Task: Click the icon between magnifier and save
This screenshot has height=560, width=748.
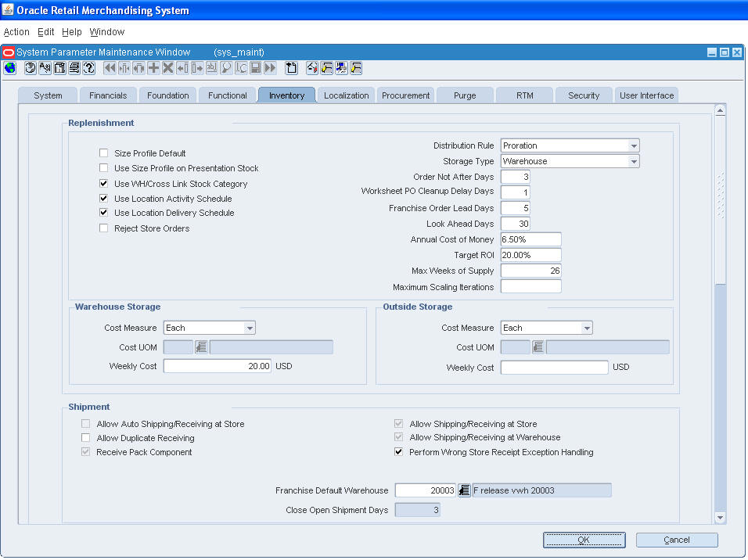Action: [241, 68]
